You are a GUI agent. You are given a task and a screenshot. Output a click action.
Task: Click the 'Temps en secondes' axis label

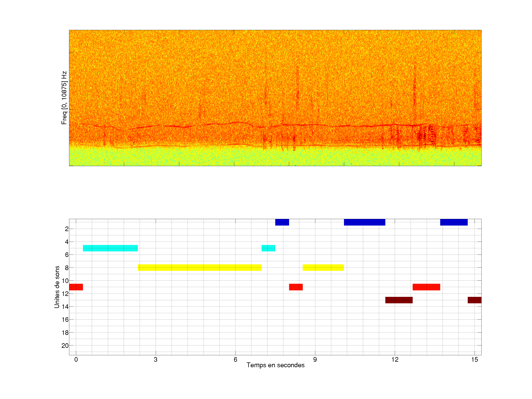pos(275,365)
